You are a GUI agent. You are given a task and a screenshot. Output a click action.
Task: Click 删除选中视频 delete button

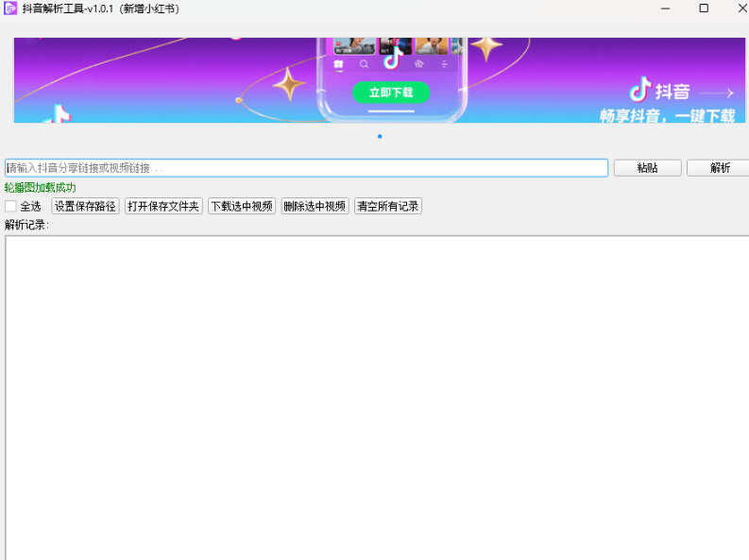315,206
